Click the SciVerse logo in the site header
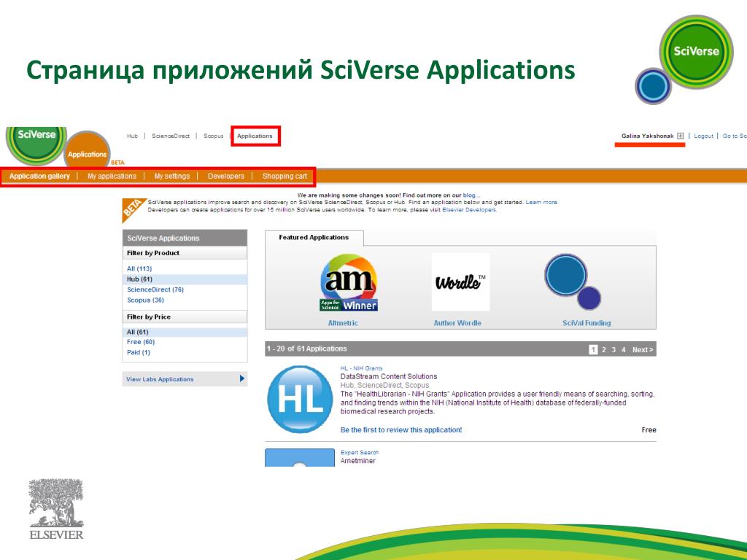Screen dimensions: 747x560 click(x=36, y=145)
